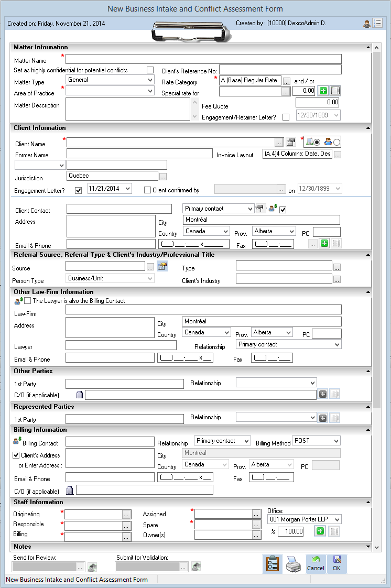391x588 pixels.
Task: Collapse the Matter Information section
Action: point(368,47)
